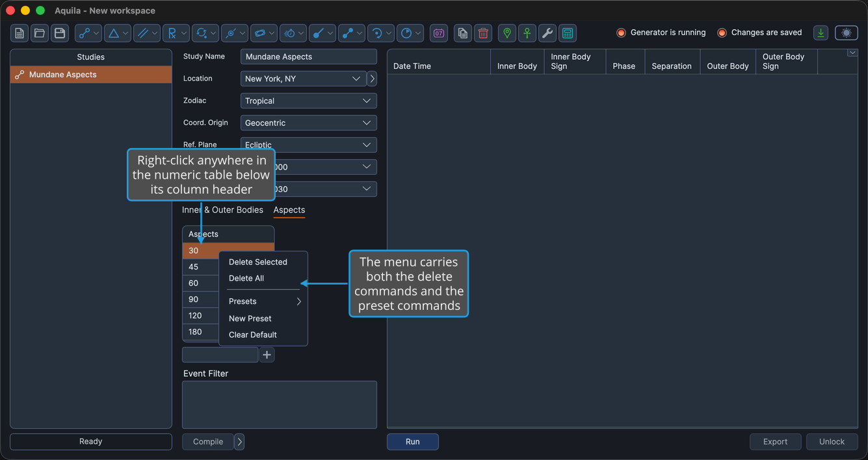The height and width of the screenshot is (460, 868).
Task: Click the duplicate copy pages icon
Action: [x=463, y=33]
